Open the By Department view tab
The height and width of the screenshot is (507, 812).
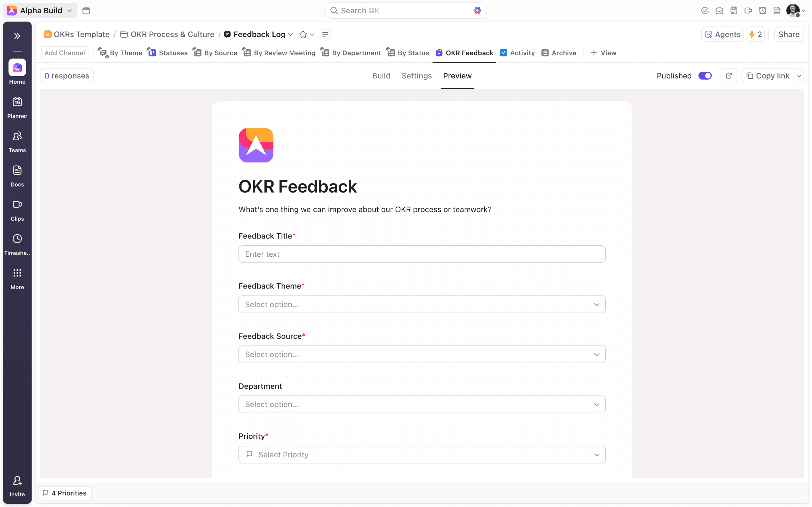pyautogui.click(x=351, y=53)
